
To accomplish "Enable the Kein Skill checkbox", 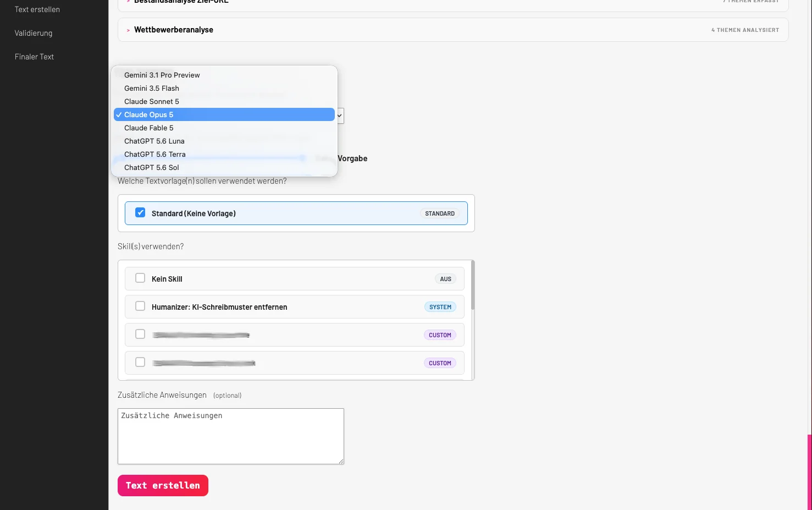I will click(140, 278).
